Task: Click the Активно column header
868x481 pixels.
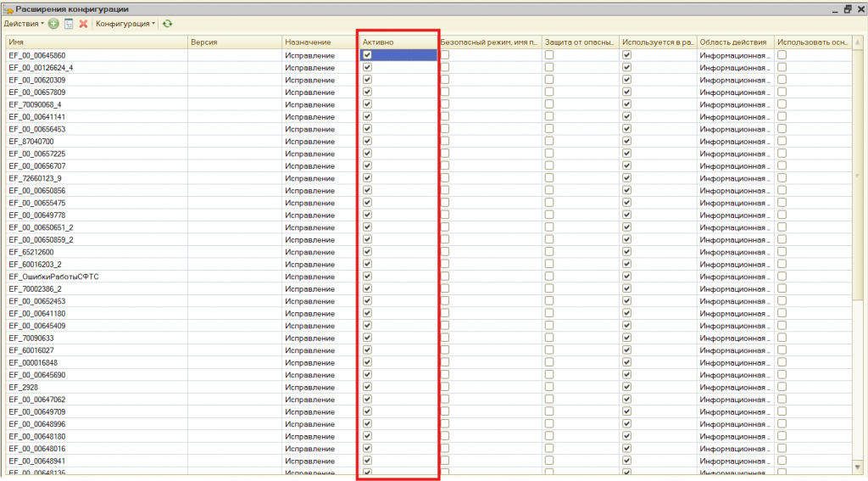Action: click(397, 42)
